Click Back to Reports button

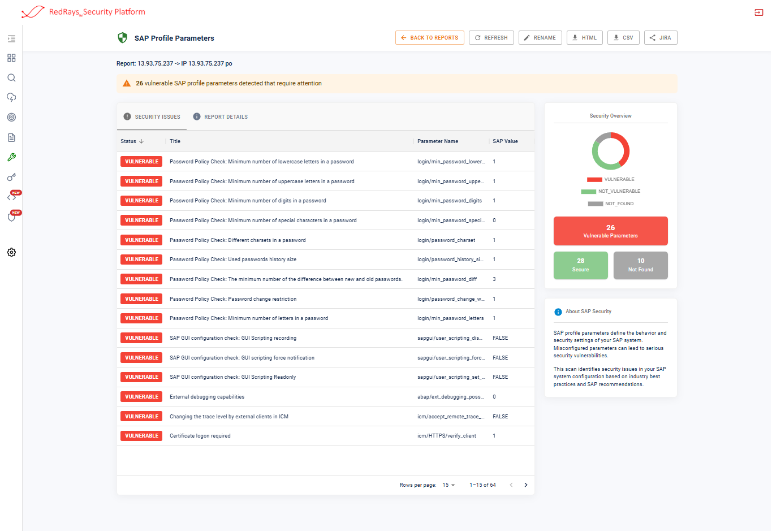(x=430, y=38)
